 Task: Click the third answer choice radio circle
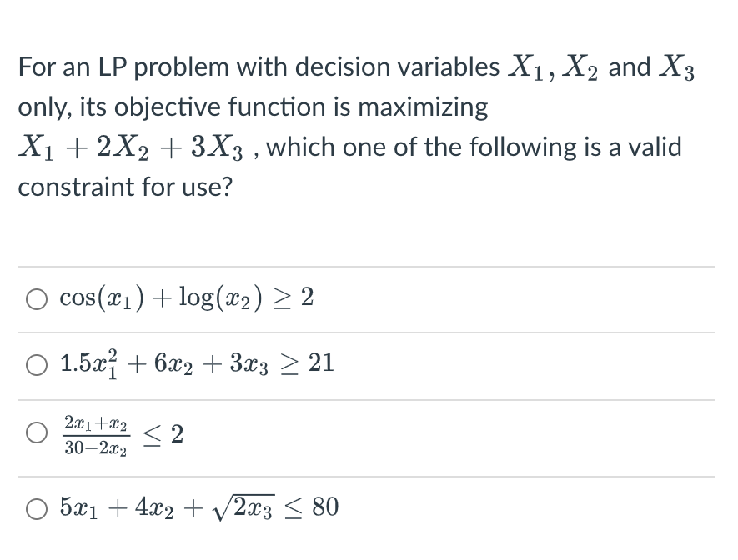tap(37, 432)
